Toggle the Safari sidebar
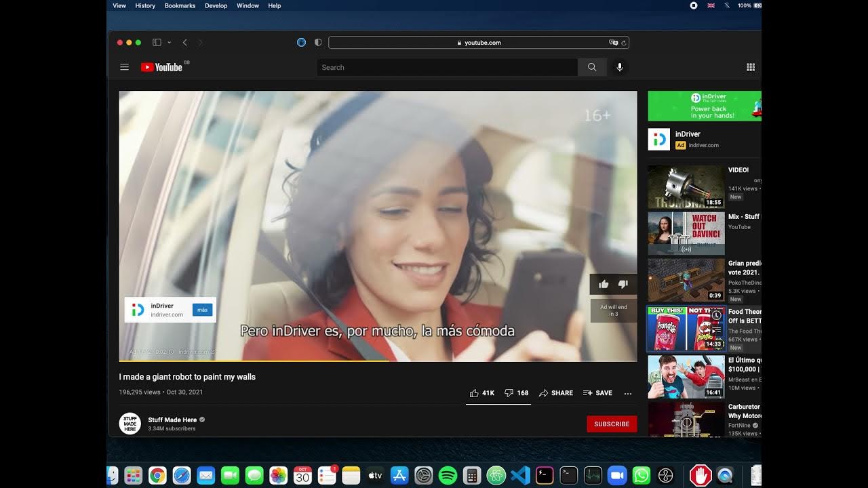The image size is (868, 488). (x=157, y=43)
